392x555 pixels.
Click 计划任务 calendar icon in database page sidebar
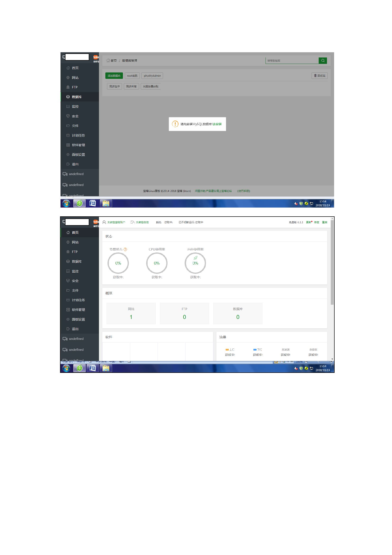tap(68, 135)
